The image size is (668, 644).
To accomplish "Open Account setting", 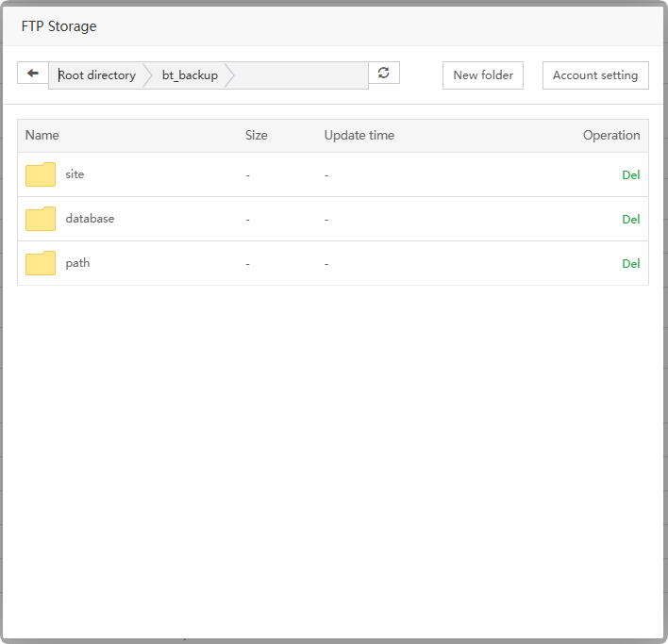I will 595,75.
